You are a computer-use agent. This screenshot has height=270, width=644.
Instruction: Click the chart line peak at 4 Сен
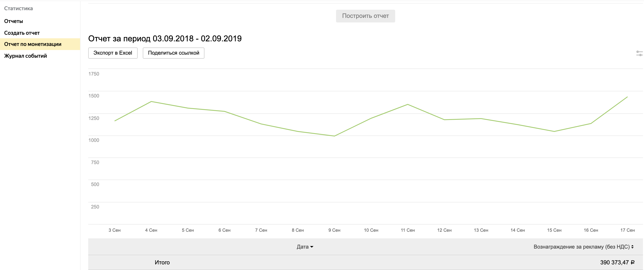pyautogui.click(x=151, y=102)
